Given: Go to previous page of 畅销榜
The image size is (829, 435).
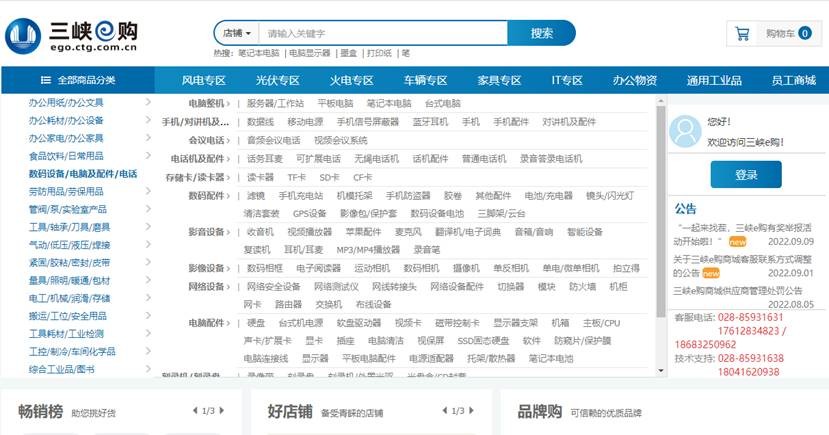Looking at the screenshot, I should (x=192, y=411).
